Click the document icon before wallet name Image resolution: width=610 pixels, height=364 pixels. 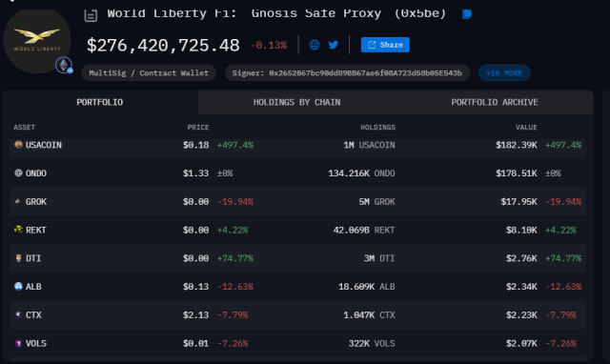tap(91, 15)
